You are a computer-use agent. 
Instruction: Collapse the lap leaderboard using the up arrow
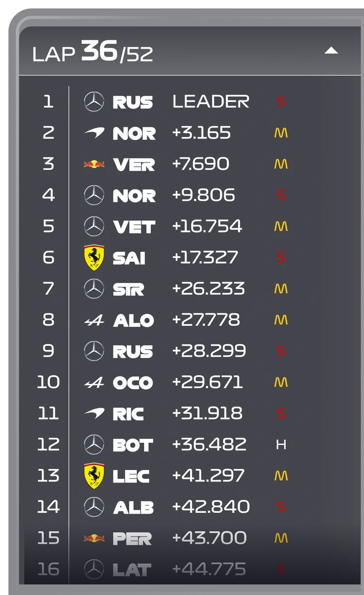(331, 51)
